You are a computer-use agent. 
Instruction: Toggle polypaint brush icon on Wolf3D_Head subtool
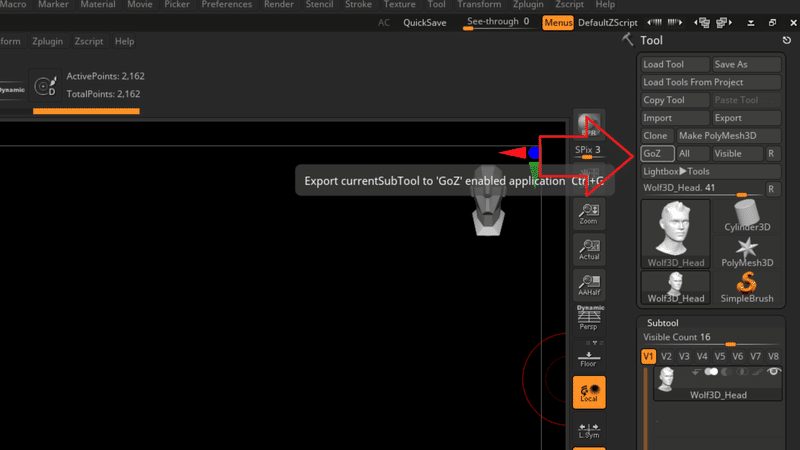pyautogui.click(x=758, y=372)
